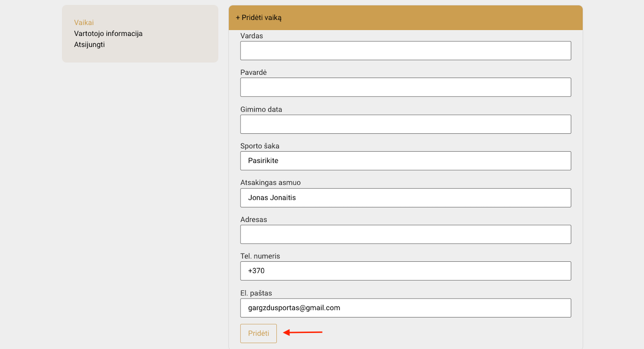This screenshot has height=349, width=644.
Task: Select the 'El. paštas' label text
Action: tap(256, 293)
